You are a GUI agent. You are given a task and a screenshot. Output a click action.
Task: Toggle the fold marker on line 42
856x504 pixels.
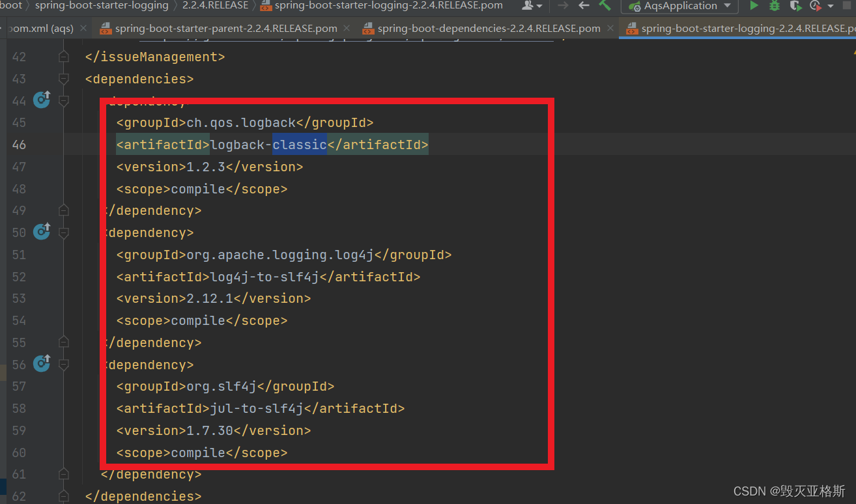pyautogui.click(x=63, y=57)
